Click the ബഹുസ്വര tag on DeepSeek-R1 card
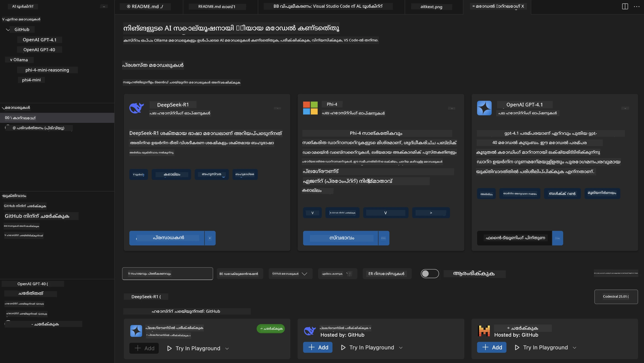The image size is (644, 363). (212, 174)
